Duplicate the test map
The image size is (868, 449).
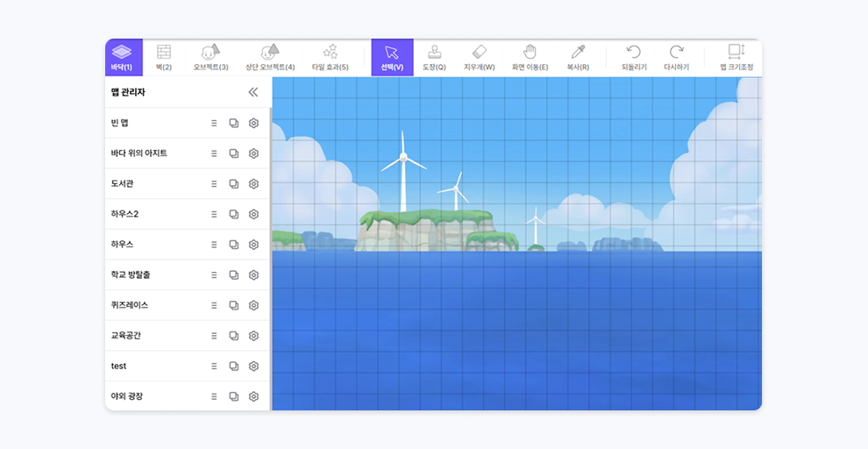pos(233,367)
